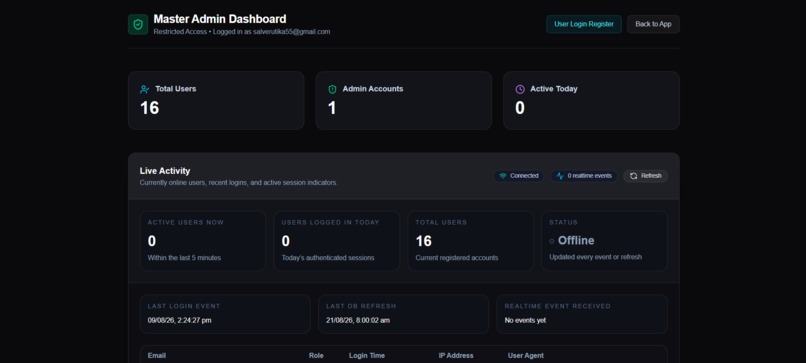Click the Active Today clock icon
The width and height of the screenshot is (806, 363).
click(520, 89)
